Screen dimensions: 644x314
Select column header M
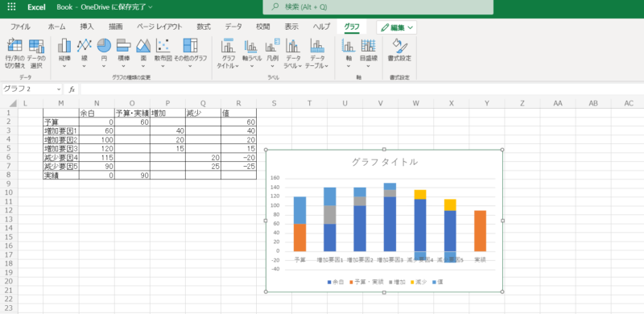(x=61, y=104)
